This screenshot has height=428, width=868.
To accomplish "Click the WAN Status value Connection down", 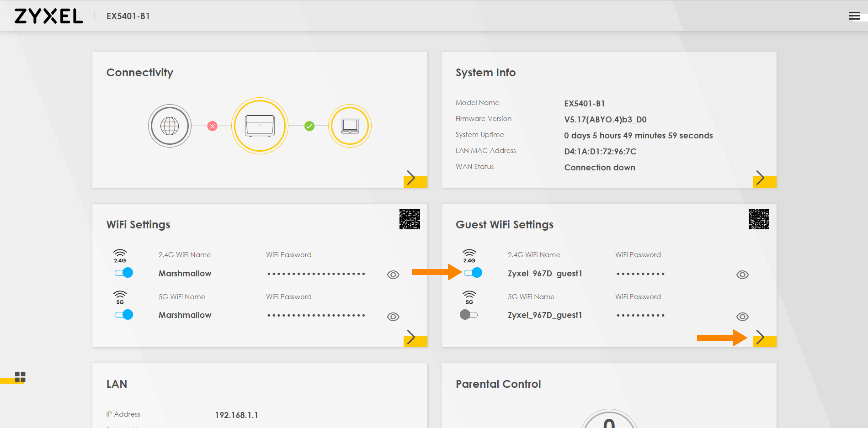I will tap(600, 168).
